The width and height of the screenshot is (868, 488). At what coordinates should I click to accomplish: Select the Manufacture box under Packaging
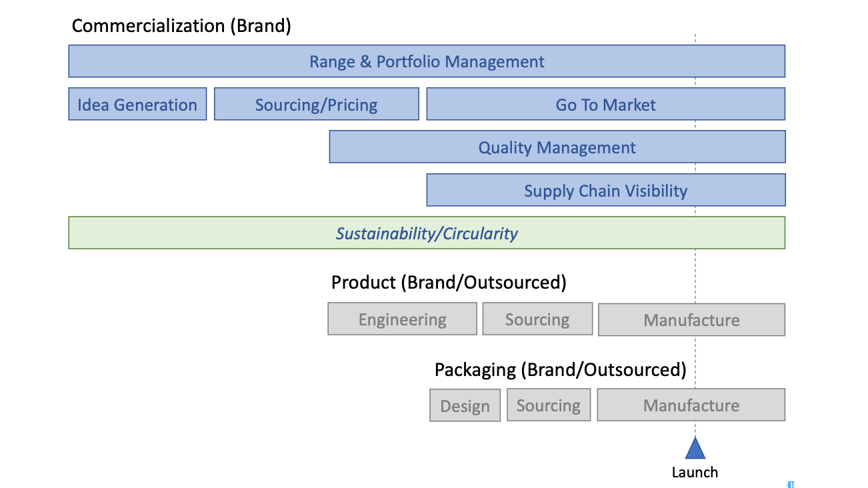[x=691, y=405]
